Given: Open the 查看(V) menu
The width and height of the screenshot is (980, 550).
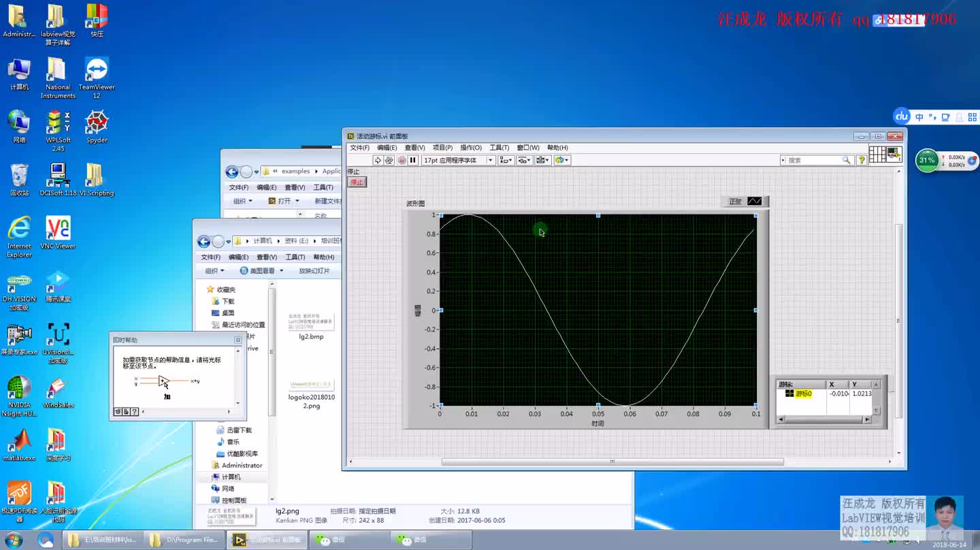Looking at the screenshot, I should [x=415, y=147].
